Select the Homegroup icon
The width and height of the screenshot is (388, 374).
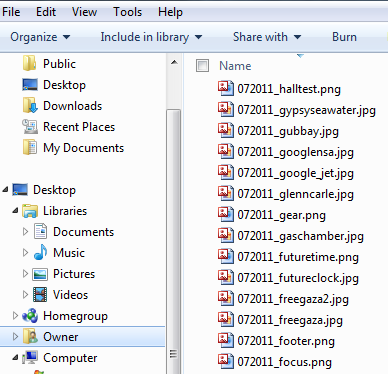30,316
